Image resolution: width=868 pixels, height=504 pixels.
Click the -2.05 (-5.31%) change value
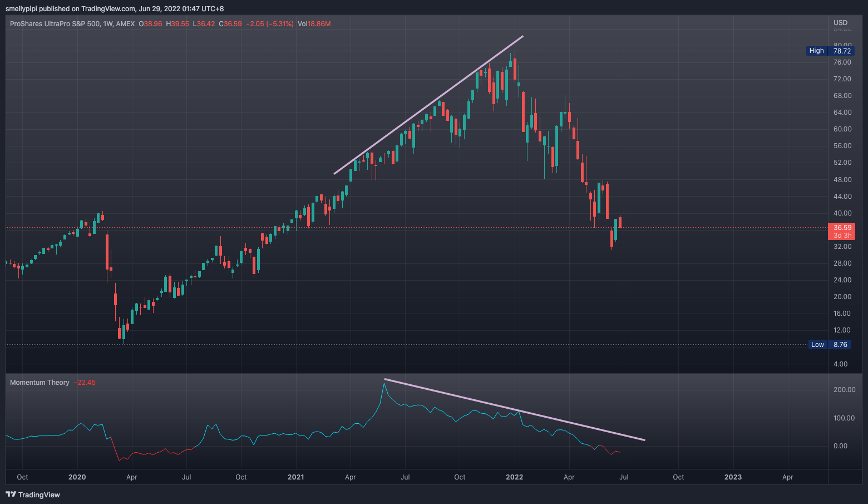270,24
